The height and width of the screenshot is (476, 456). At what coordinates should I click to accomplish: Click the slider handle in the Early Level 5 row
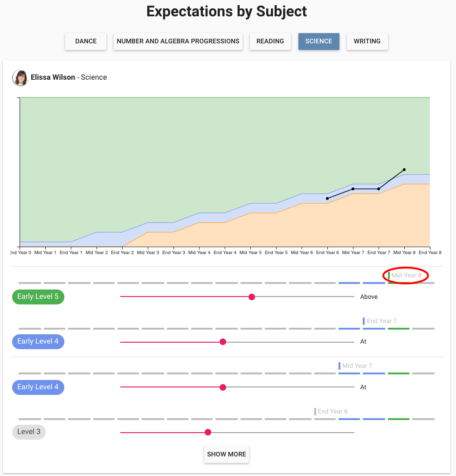252,297
